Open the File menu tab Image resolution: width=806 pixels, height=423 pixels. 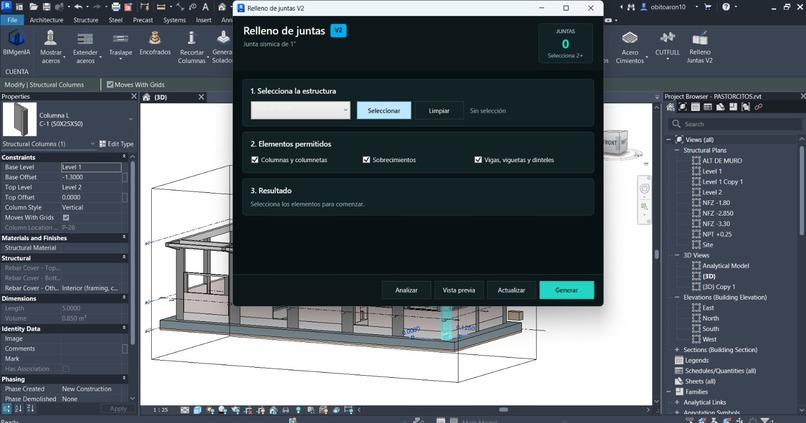[x=12, y=20]
